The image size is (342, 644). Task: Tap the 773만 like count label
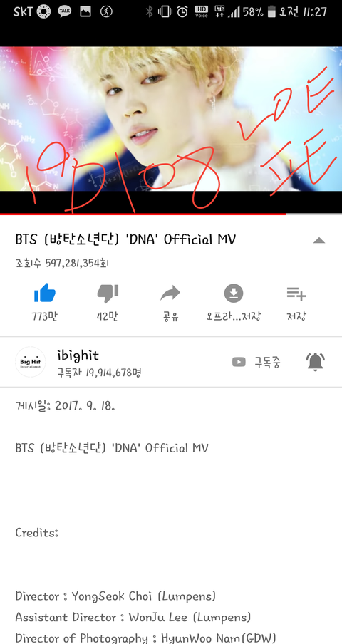coord(44,316)
